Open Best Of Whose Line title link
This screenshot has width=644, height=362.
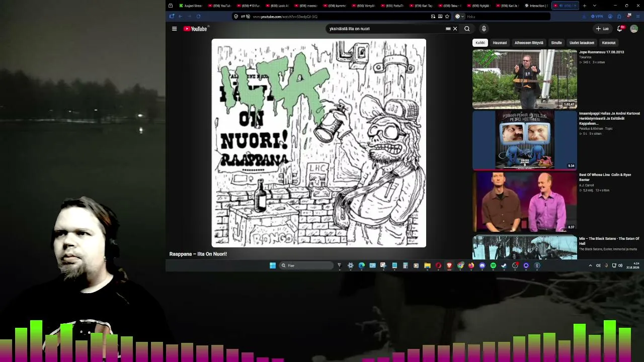[x=605, y=177]
